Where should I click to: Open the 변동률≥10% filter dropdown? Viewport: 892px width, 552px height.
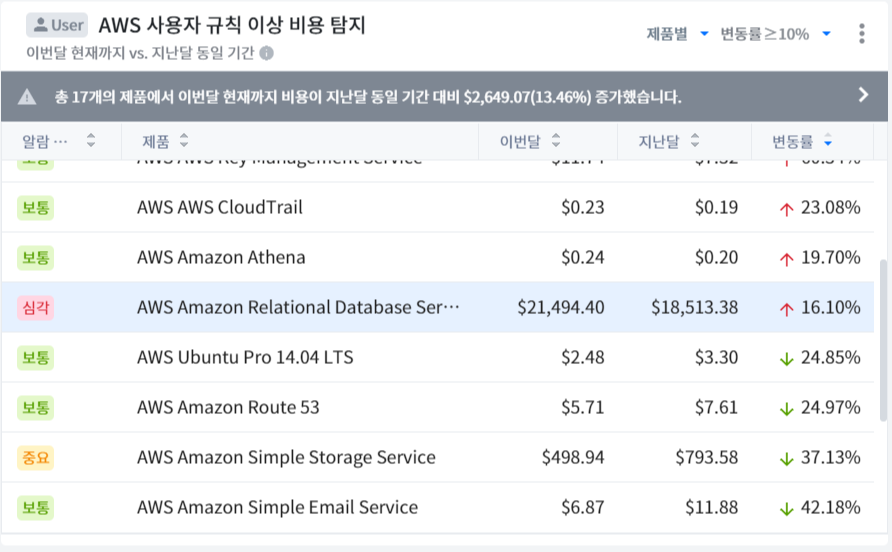click(x=775, y=34)
